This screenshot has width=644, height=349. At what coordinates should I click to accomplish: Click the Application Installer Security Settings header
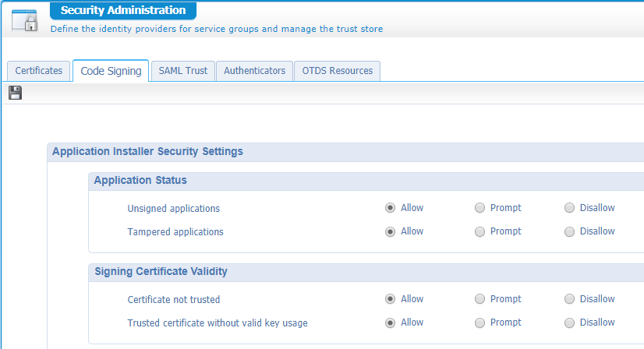(x=147, y=151)
